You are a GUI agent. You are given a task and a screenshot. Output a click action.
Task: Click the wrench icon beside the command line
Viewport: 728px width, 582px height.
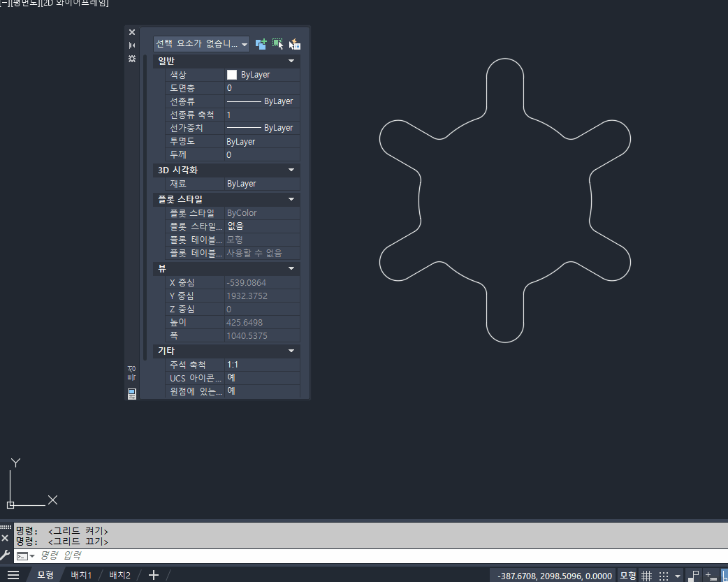click(6, 556)
